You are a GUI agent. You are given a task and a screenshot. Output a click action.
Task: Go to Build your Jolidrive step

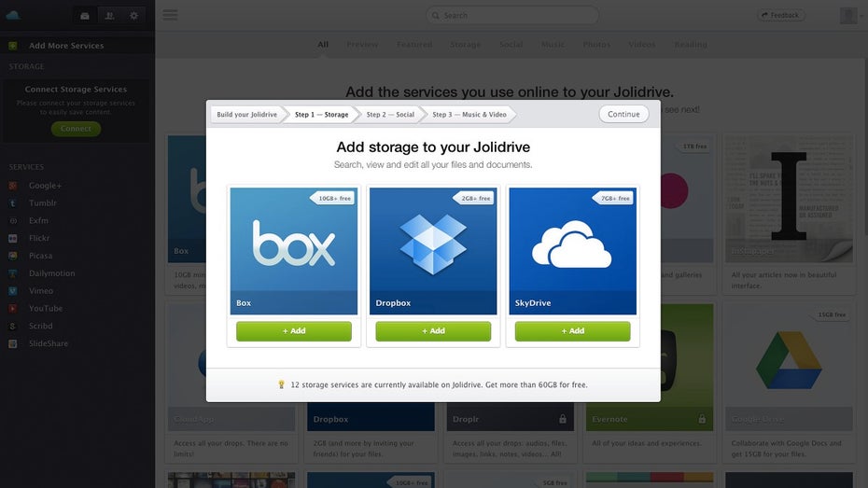[x=247, y=115]
